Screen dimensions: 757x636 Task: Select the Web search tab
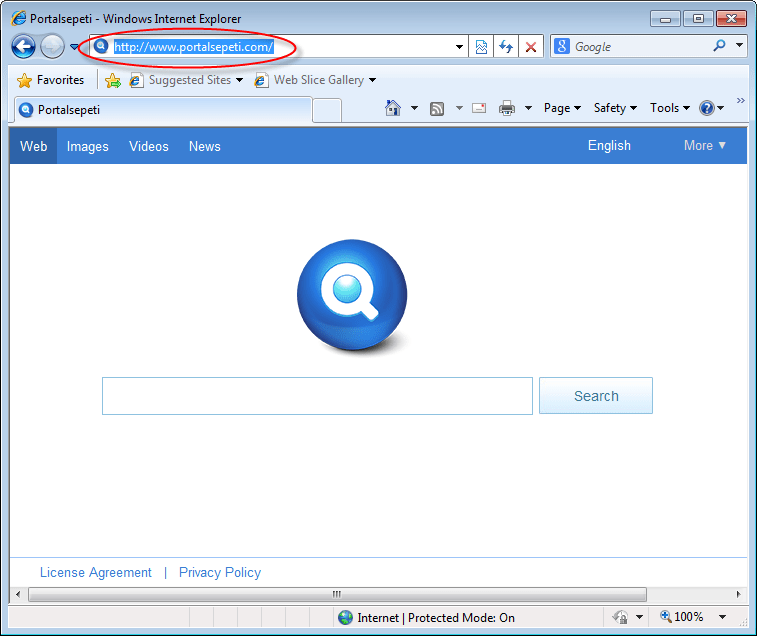pyautogui.click(x=33, y=146)
